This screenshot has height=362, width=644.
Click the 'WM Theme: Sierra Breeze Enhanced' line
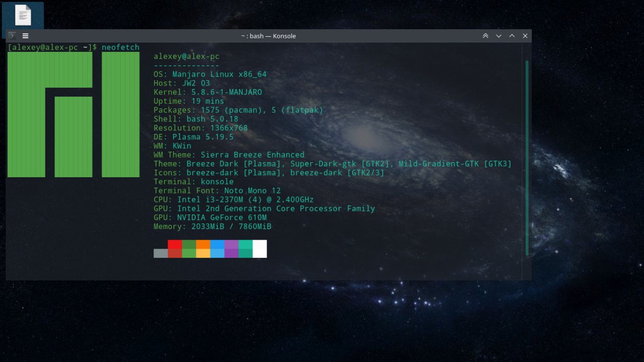click(229, 155)
